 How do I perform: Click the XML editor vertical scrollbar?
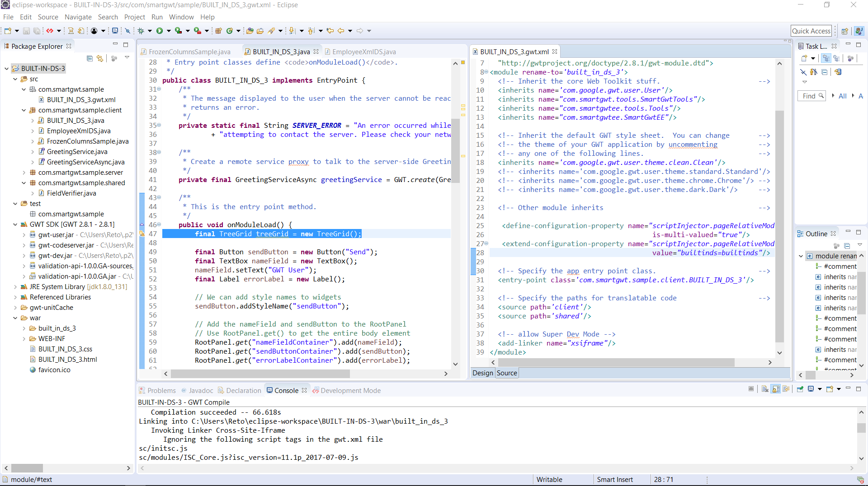point(779,226)
